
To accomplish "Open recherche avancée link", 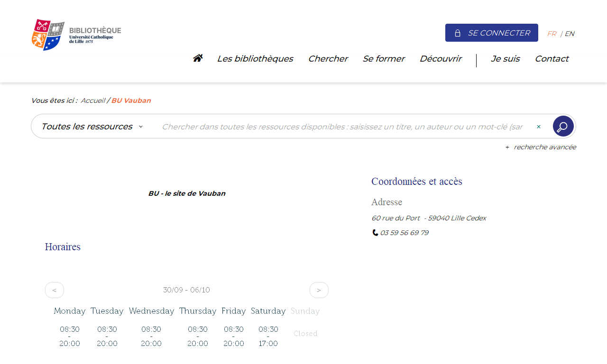I will tap(545, 147).
